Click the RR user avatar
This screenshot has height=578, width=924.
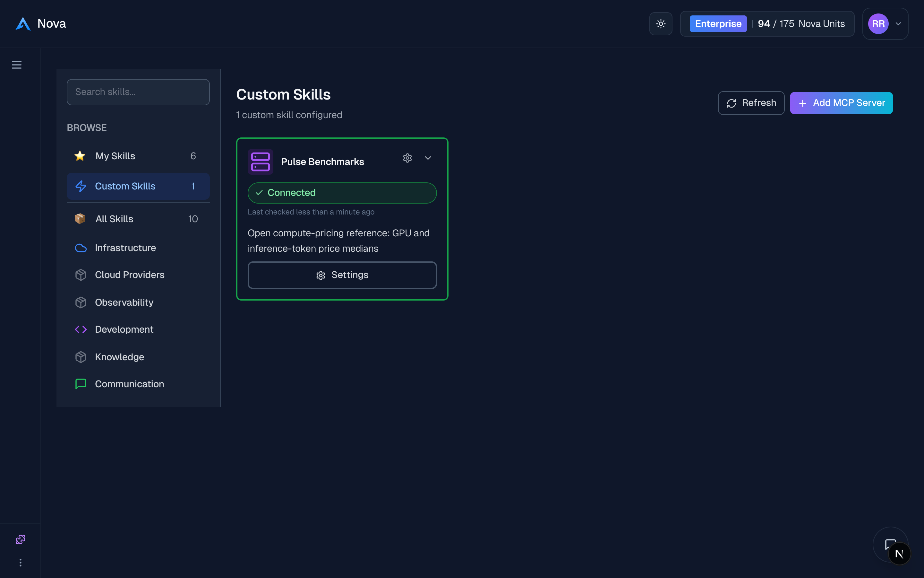[x=878, y=24]
